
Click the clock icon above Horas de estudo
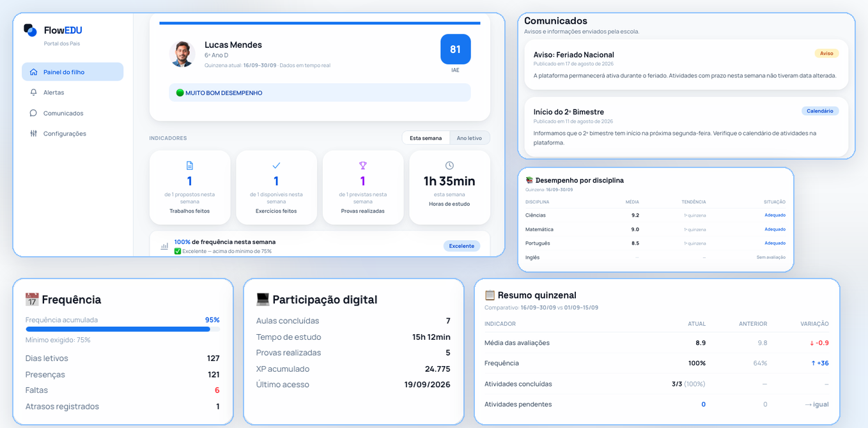[449, 166]
